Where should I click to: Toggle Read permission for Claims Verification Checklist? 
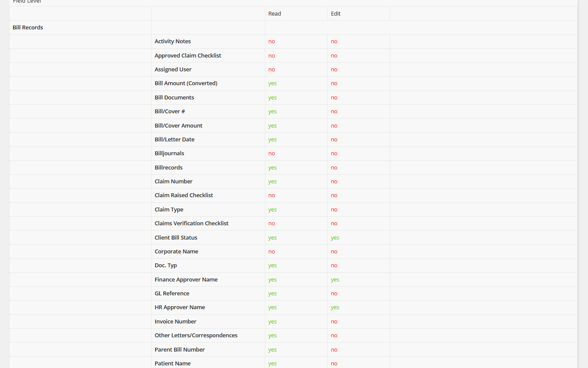[271, 224]
